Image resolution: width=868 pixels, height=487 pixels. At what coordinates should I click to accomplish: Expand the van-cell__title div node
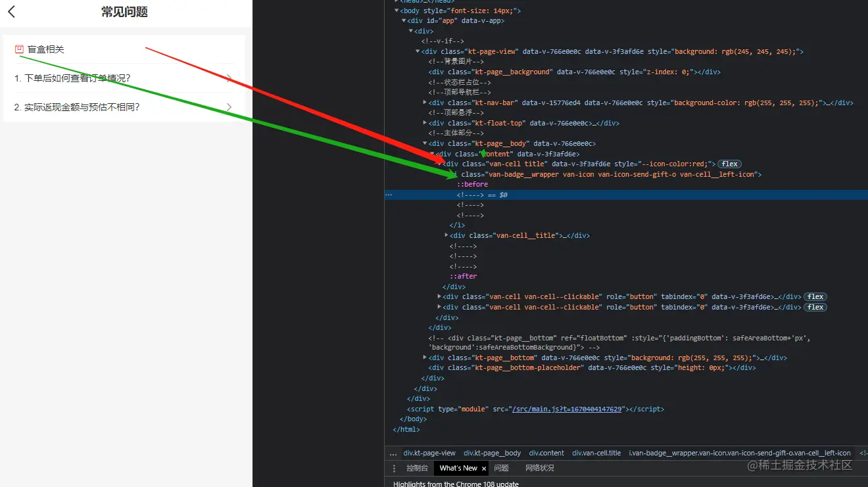coord(446,235)
